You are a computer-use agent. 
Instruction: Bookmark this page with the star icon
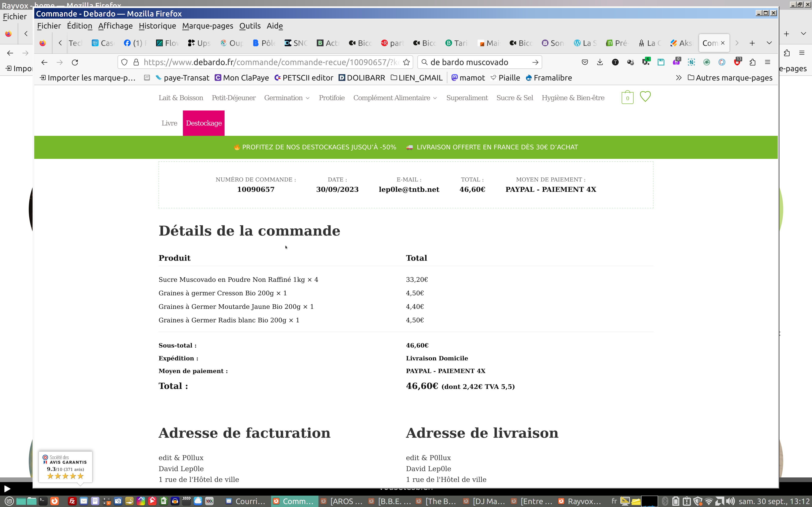(x=406, y=62)
